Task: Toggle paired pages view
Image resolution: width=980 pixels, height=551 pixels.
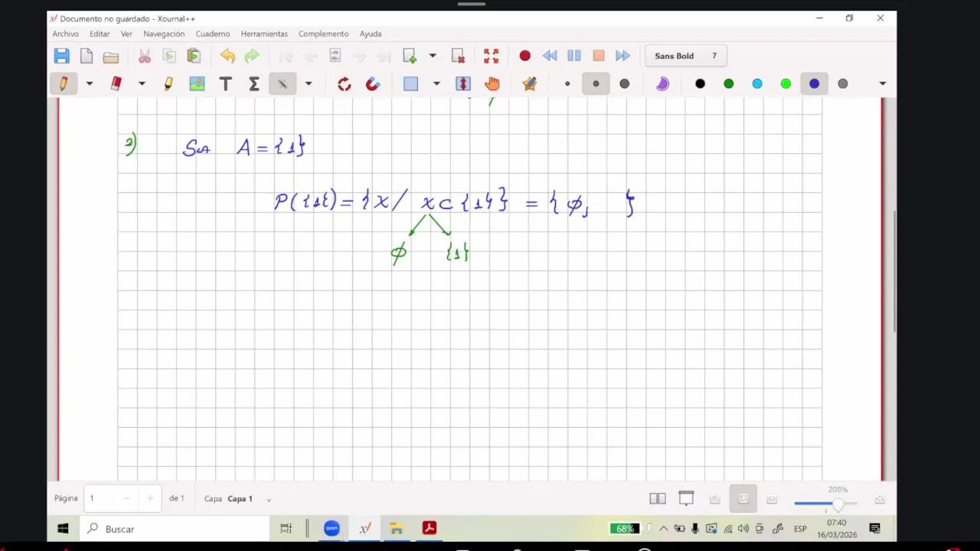Action: (658, 499)
